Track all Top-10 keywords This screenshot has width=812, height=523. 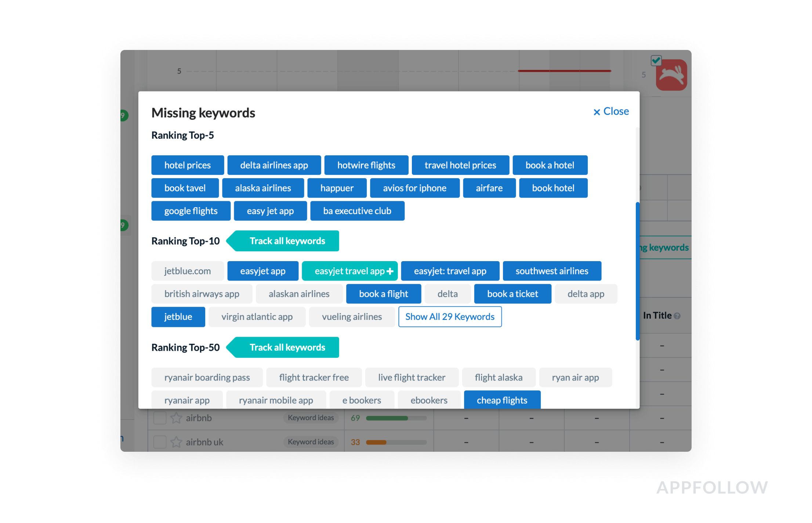(283, 241)
